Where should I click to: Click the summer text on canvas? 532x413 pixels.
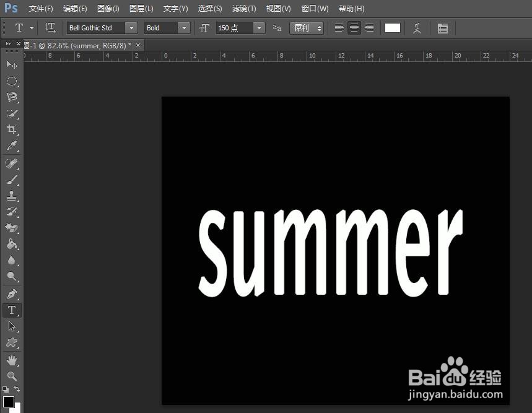coord(331,253)
